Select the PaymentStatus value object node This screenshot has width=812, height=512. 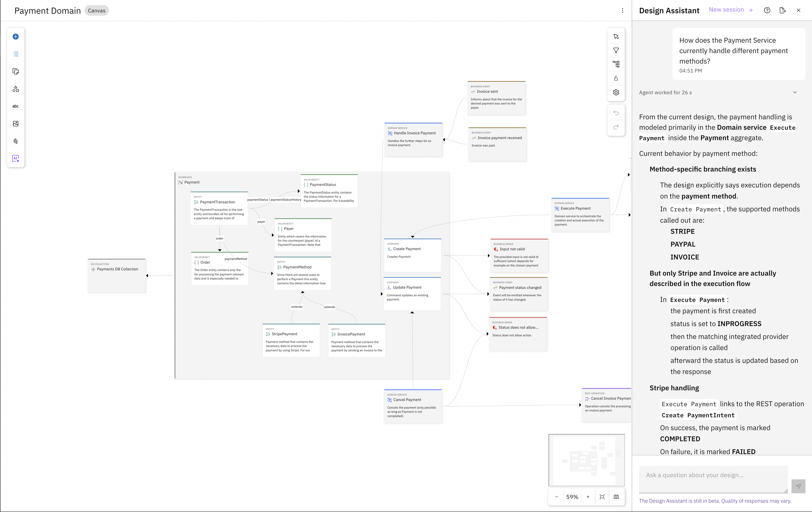pos(329,191)
